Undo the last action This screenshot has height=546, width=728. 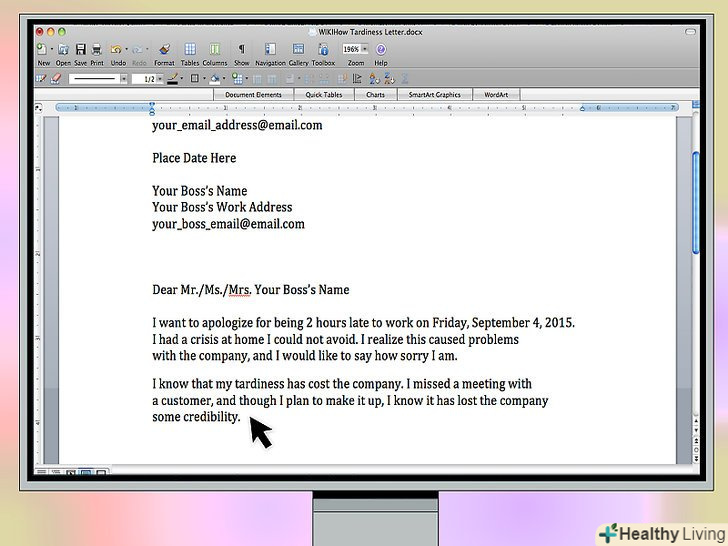pos(117,49)
